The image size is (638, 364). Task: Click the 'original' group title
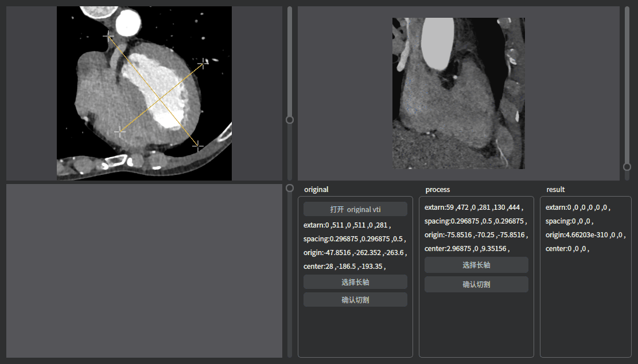(316, 190)
